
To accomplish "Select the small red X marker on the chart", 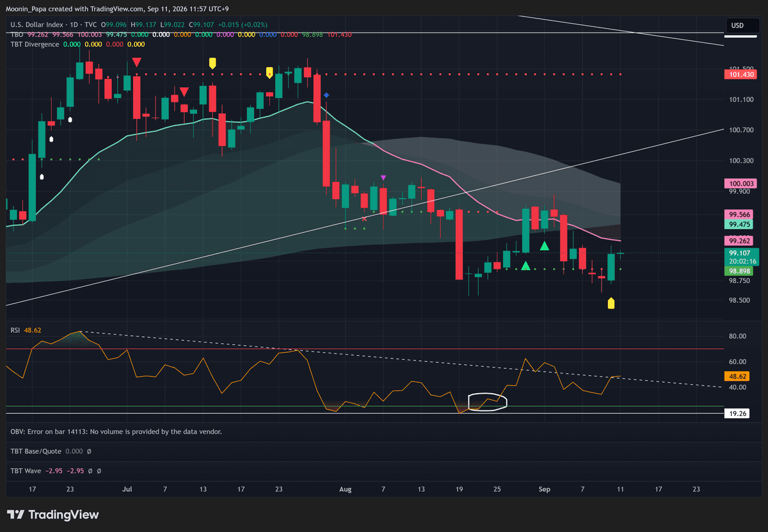I will click(x=365, y=219).
